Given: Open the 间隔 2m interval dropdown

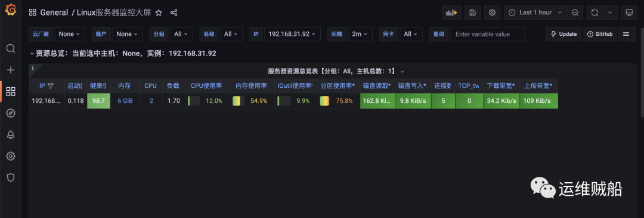Looking at the screenshot, I should 360,34.
